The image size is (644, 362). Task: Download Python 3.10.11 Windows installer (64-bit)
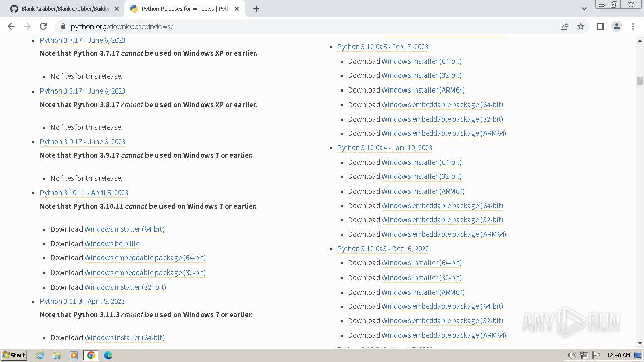tap(124, 229)
